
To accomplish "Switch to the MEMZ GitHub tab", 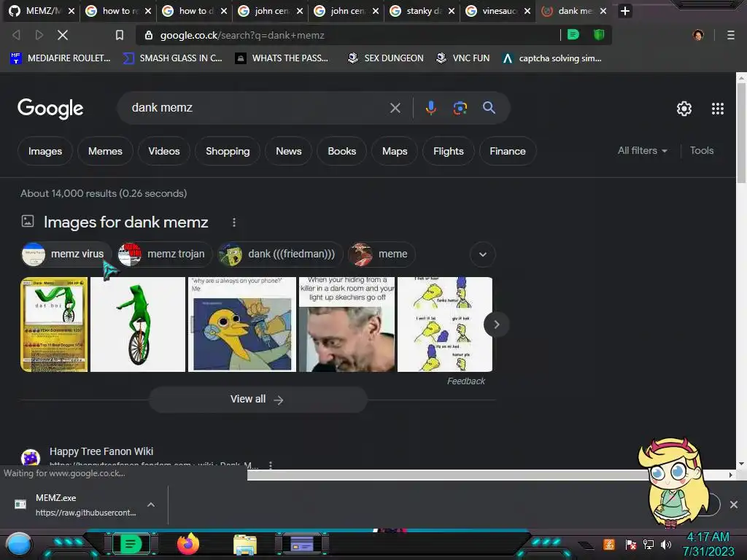I will [42, 11].
